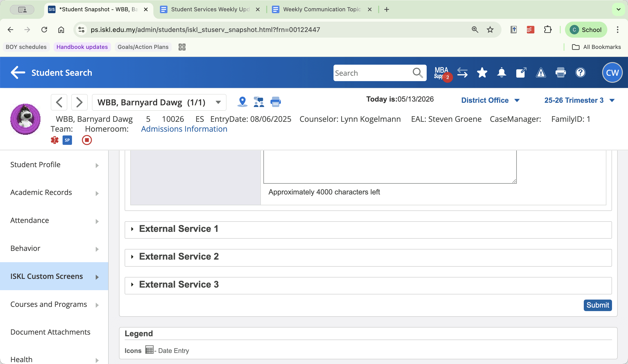628x364 pixels.
Task: Click the Admissions Information link
Action: (x=184, y=129)
